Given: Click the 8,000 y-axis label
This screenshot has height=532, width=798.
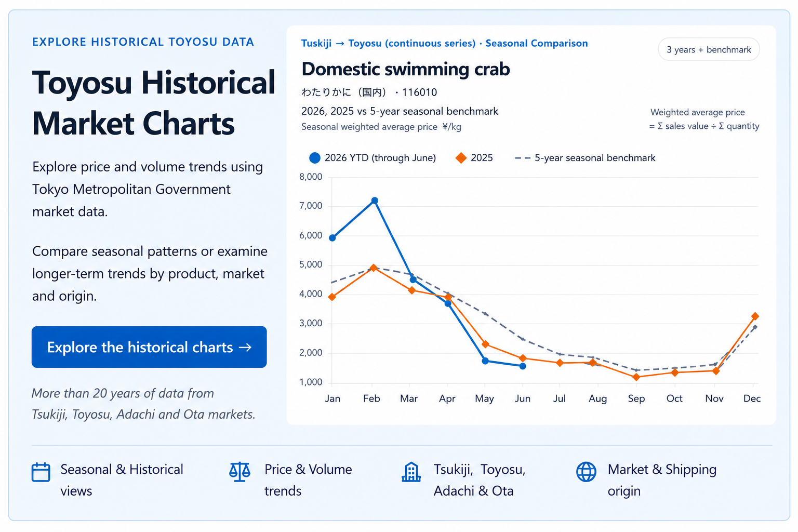Looking at the screenshot, I should tap(311, 177).
